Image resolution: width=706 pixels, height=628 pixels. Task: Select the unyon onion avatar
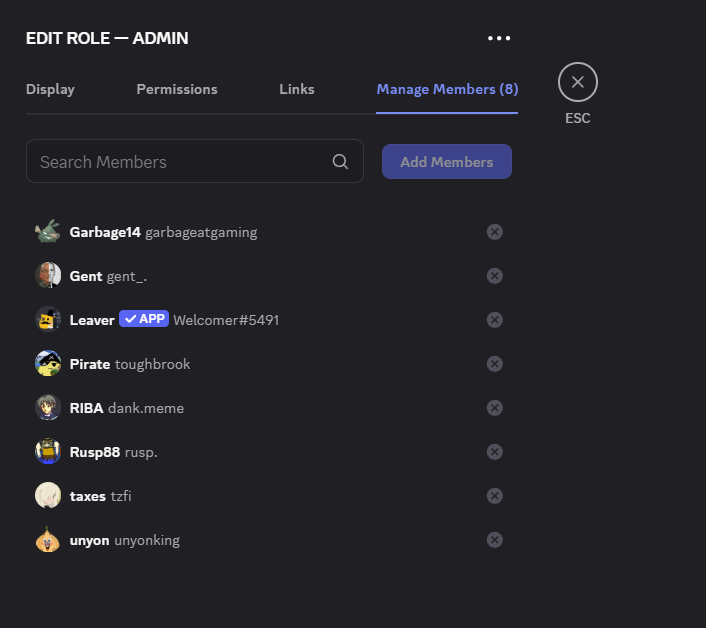(48, 540)
